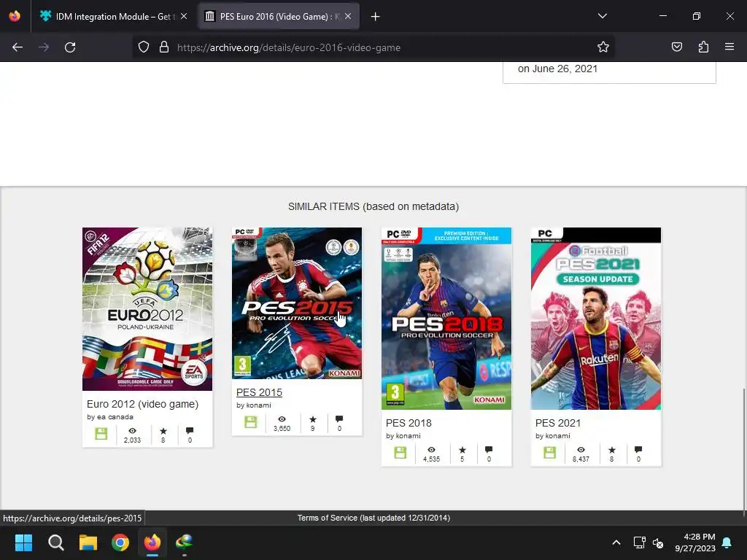Open the Euro 2012 cover thumbnail
747x560 pixels.
coord(147,309)
